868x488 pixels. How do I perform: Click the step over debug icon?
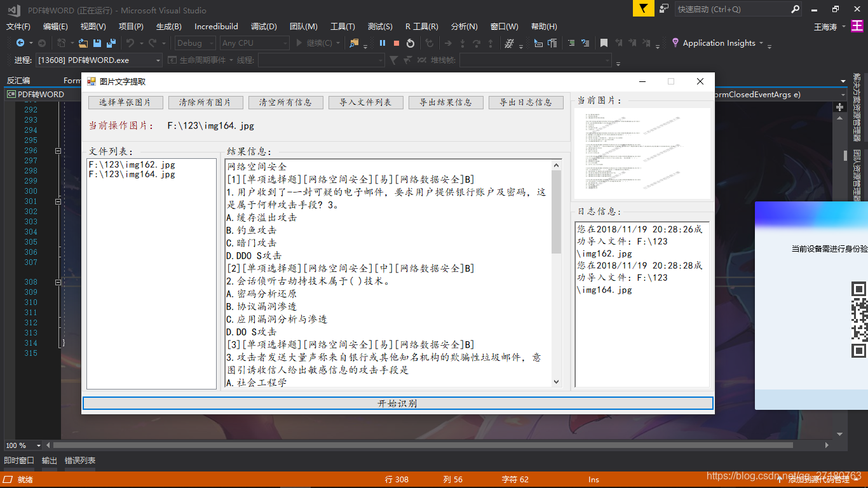click(x=477, y=43)
